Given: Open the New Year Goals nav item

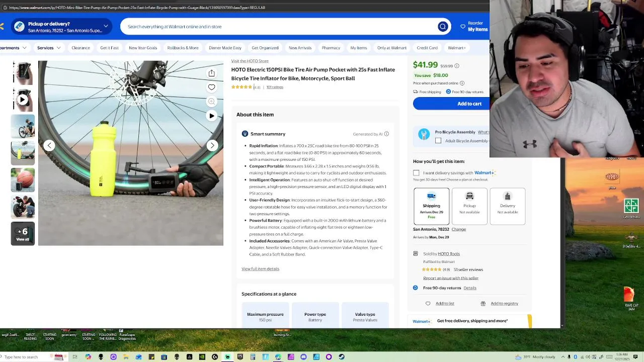Looking at the screenshot, I should coord(143,48).
